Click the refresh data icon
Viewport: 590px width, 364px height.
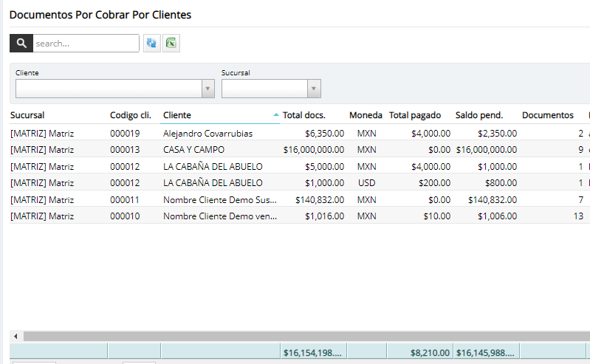click(151, 44)
